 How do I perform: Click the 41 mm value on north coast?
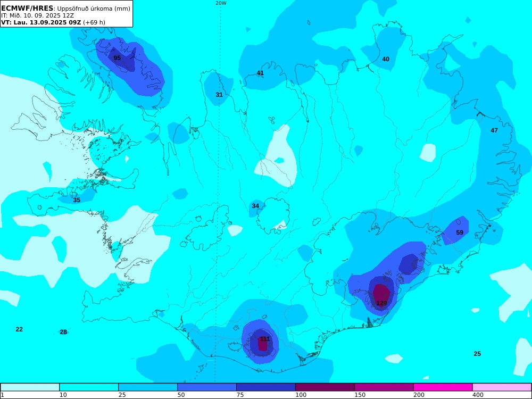(260, 73)
